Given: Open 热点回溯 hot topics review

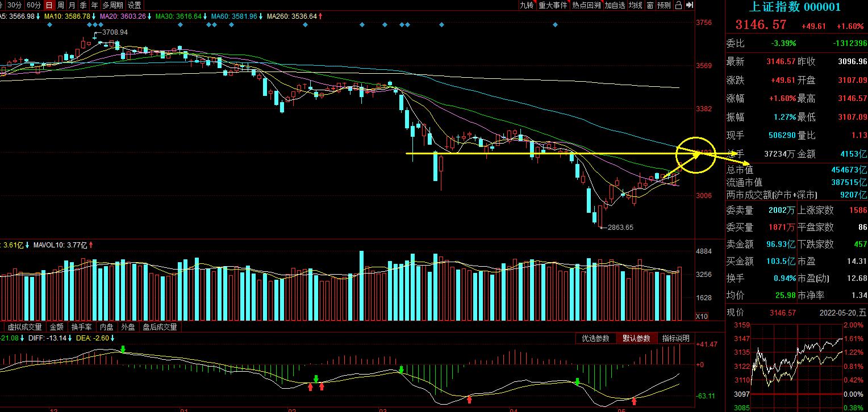Looking at the screenshot, I should pyautogui.click(x=586, y=5).
